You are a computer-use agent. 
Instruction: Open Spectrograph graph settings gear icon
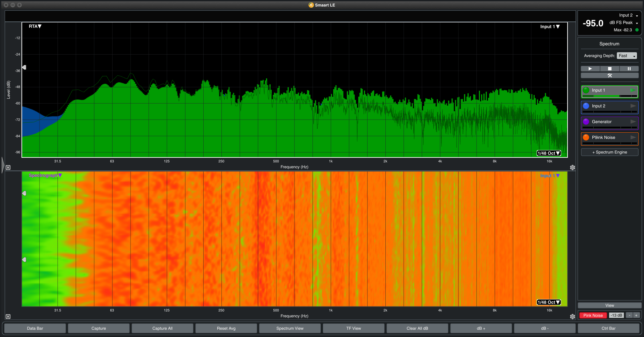(x=573, y=317)
